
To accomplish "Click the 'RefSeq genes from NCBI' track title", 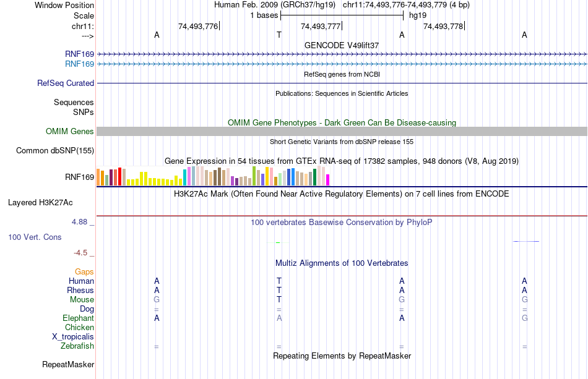I will 342,74.
